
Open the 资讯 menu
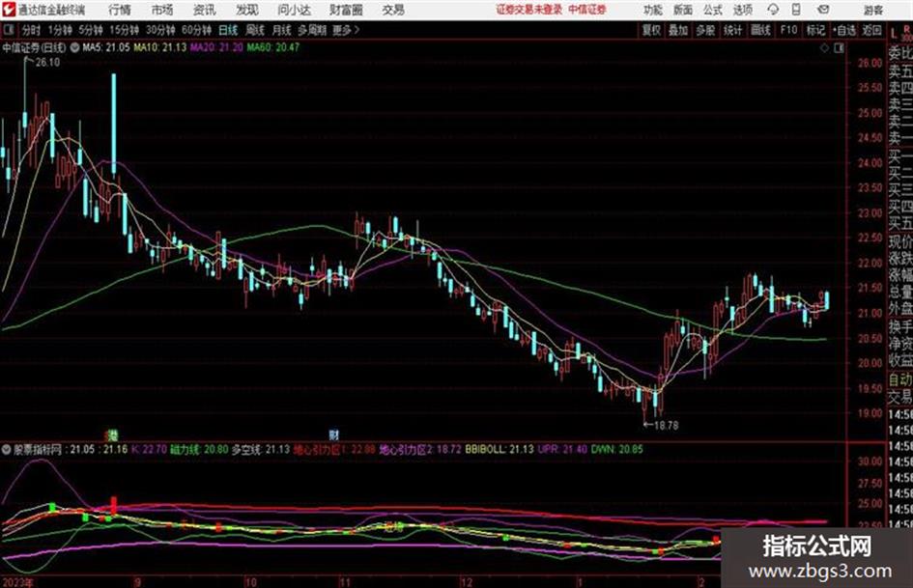(205, 10)
